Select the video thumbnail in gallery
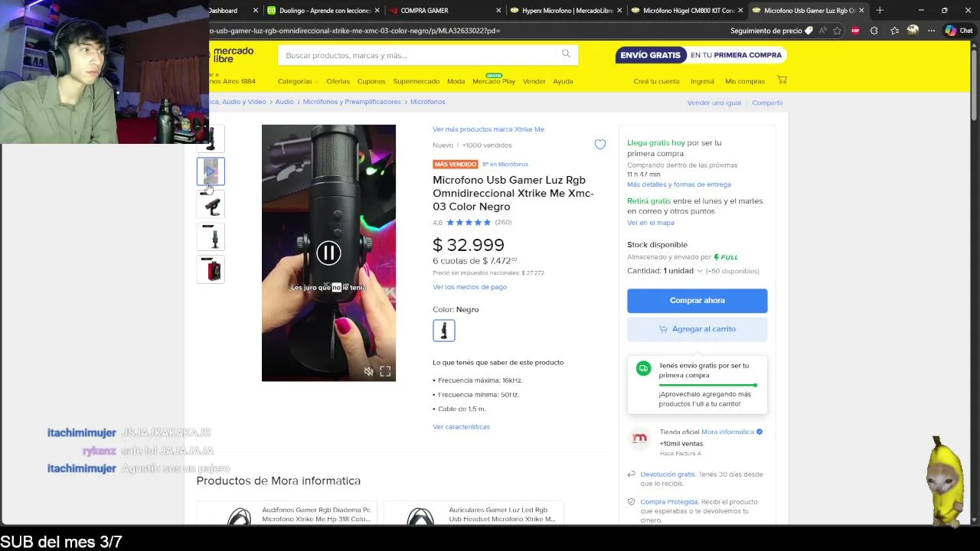 (211, 171)
